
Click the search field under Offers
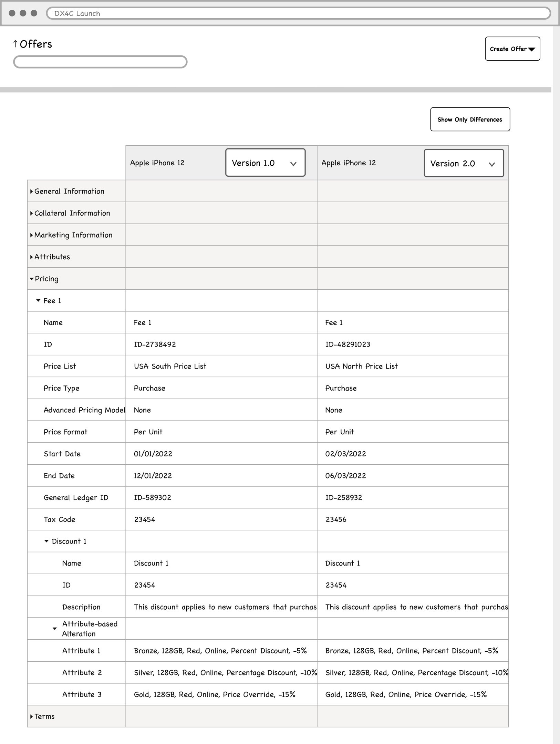tap(100, 62)
